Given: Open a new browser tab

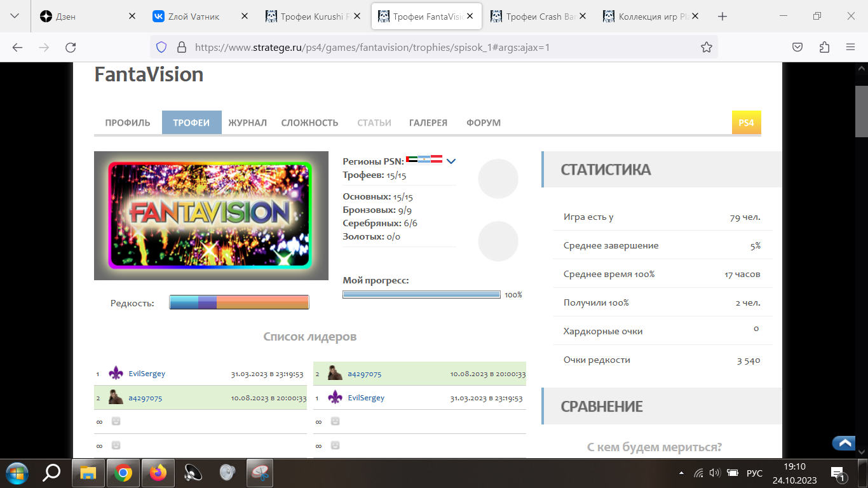Looking at the screenshot, I should (722, 17).
